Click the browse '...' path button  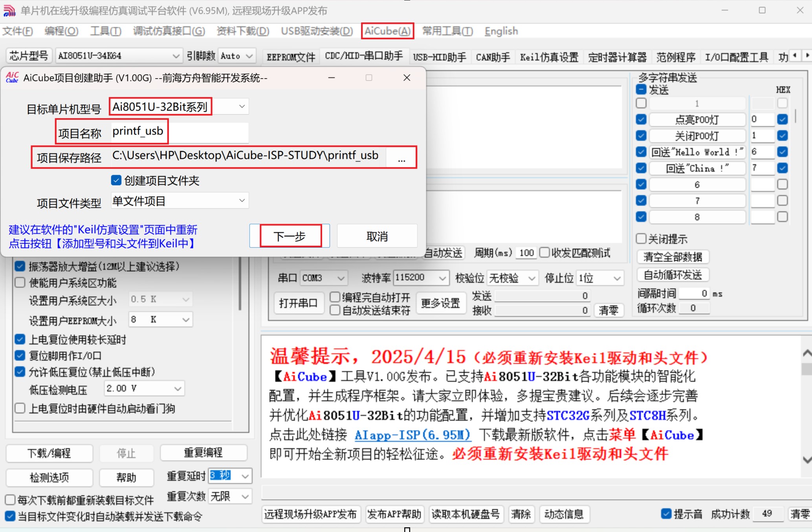[x=401, y=157]
